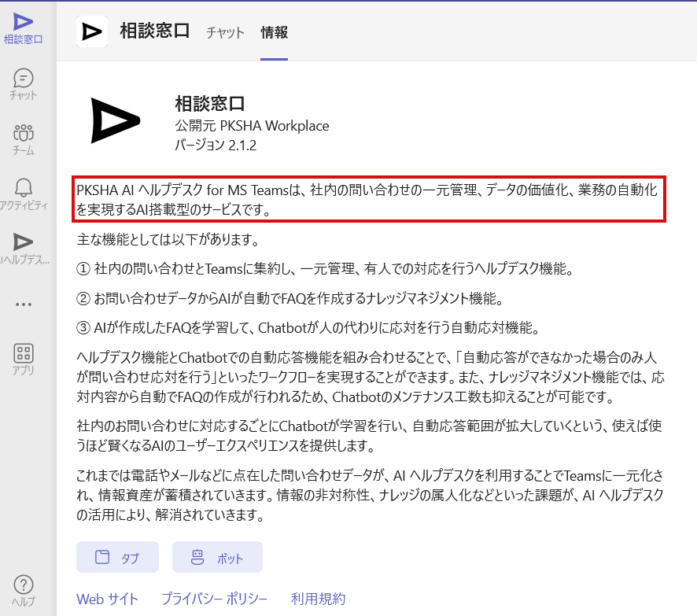The height and width of the screenshot is (616, 697).
Task: Click feature ③ 自動応対機能 line
Action: [x=308, y=328]
